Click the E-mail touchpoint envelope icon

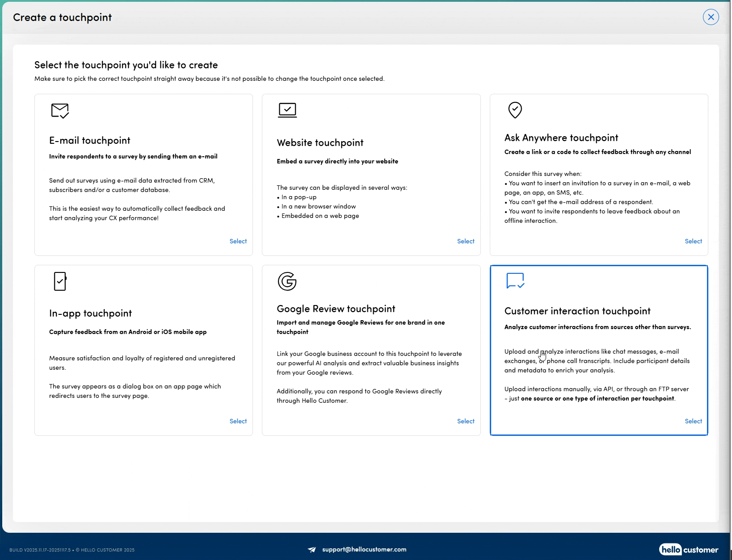point(60,111)
